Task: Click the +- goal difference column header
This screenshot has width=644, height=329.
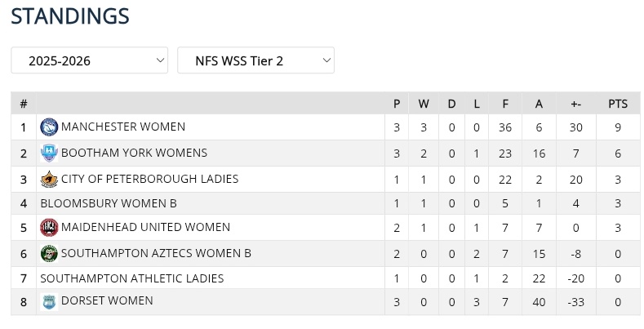Action: point(575,104)
